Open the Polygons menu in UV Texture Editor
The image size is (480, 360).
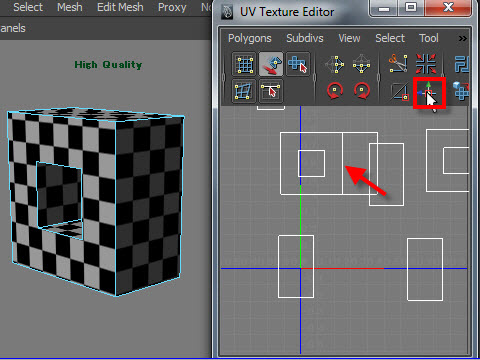pos(250,38)
